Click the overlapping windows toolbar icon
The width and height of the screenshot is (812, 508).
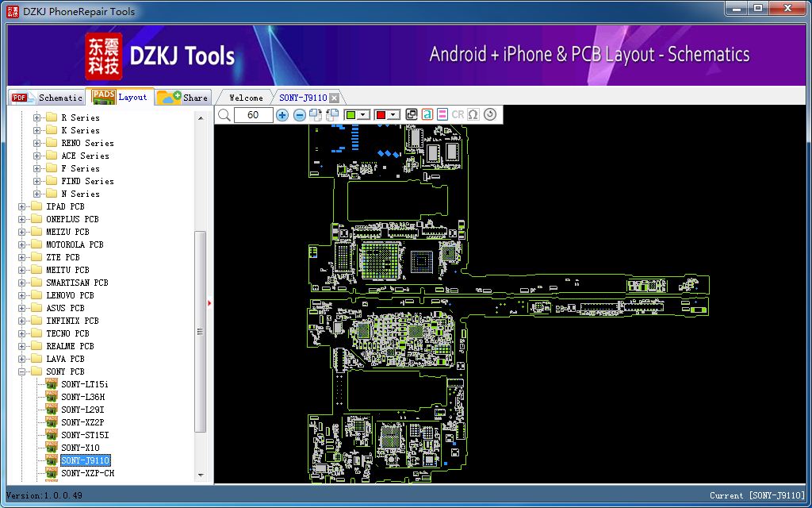tap(412, 115)
